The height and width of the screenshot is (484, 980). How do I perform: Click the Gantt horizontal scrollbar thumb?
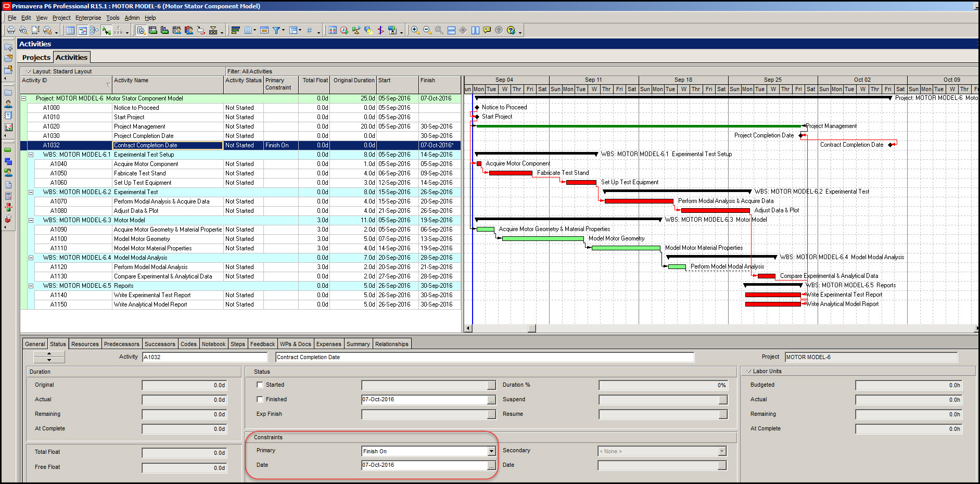point(532,328)
